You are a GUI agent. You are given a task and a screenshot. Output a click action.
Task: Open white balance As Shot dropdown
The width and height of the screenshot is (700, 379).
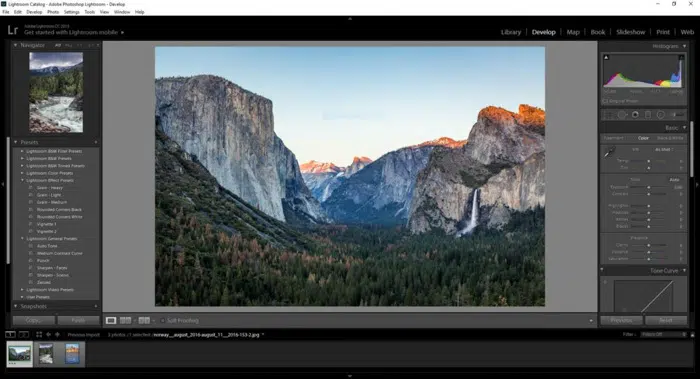pos(665,150)
